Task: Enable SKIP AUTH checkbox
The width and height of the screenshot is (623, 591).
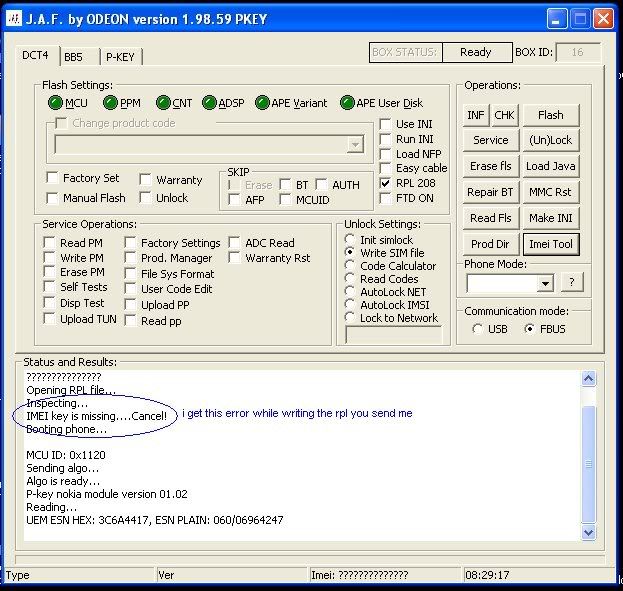Action: (x=321, y=184)
